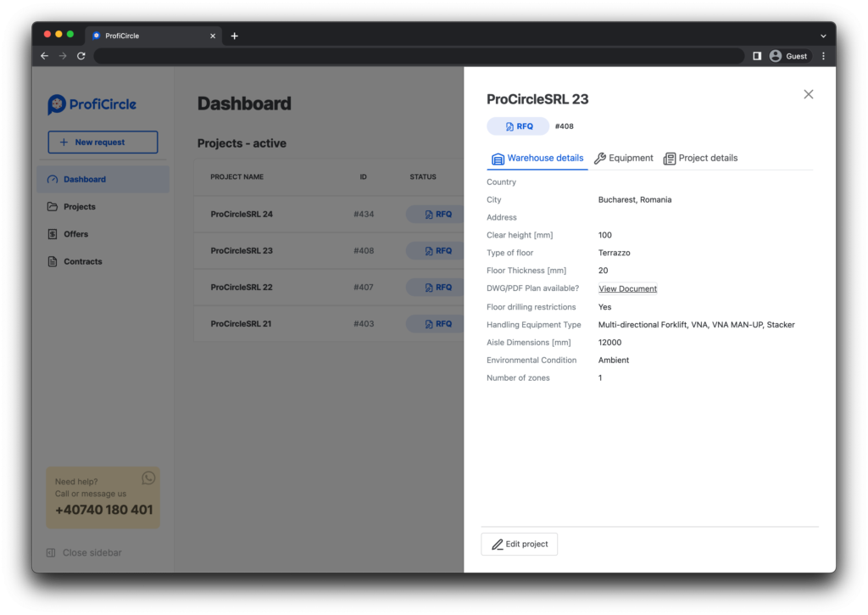The width and height of the screenshot is (868, 615).
Task: Toggle the browser side panel icon
Action: point(757,56)
